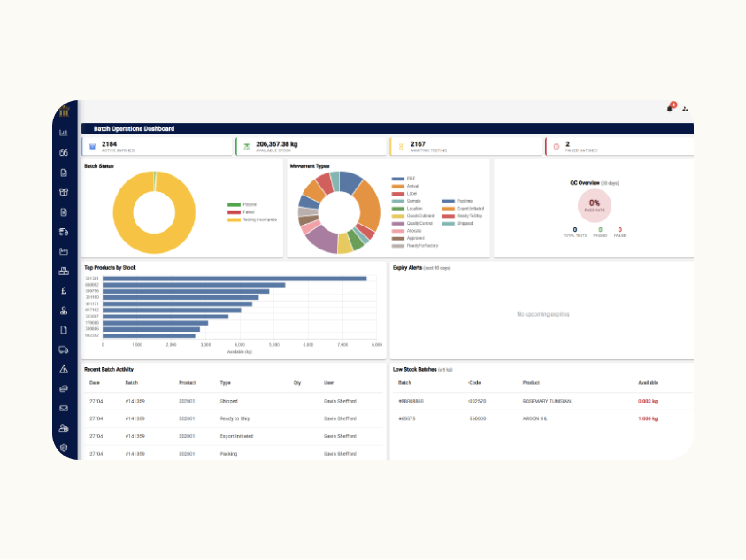Open the factory sidebar icon

coord(64,251)
